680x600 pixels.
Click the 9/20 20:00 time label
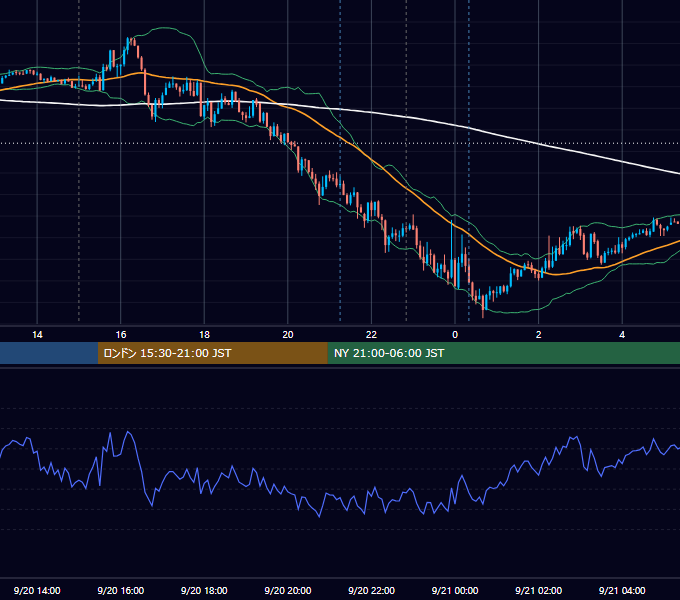point(288,590)
